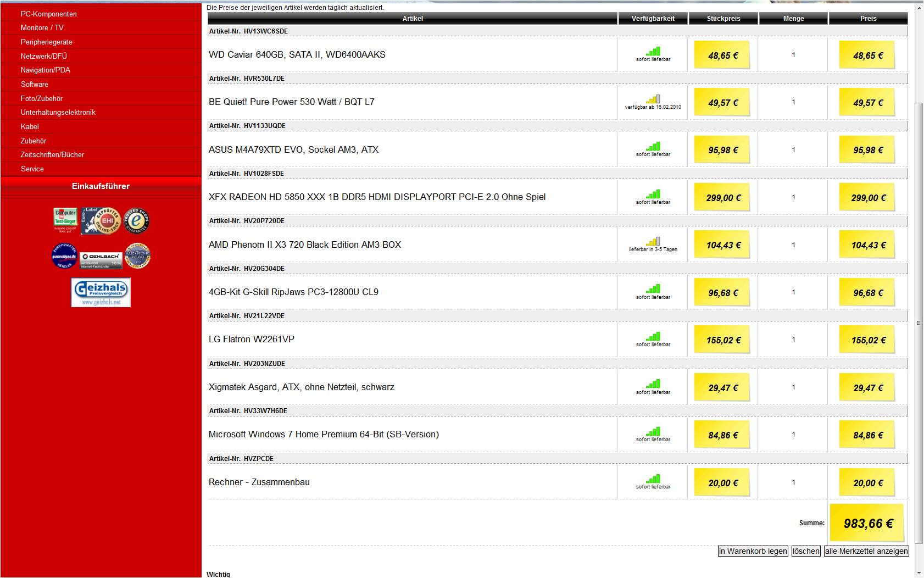Viewport: 924px width, 578px height.
Task: Click availability bars icon for WD Caviar 640GB
Action: tap(653, 51)
